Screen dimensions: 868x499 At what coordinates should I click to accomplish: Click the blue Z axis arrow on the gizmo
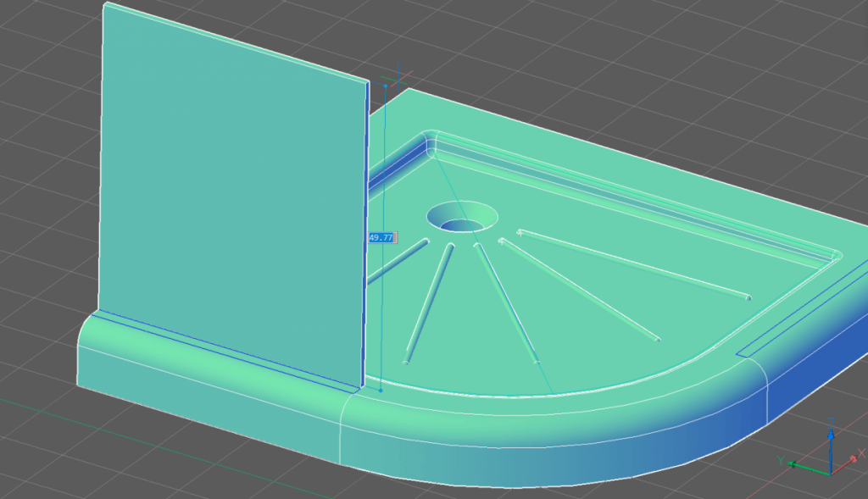point(831,435)
